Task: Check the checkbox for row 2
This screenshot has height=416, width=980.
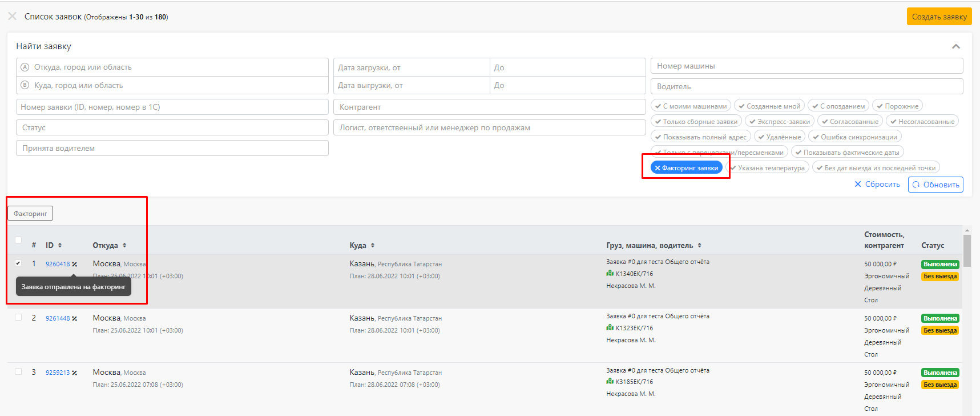Action: pos(18,317)
